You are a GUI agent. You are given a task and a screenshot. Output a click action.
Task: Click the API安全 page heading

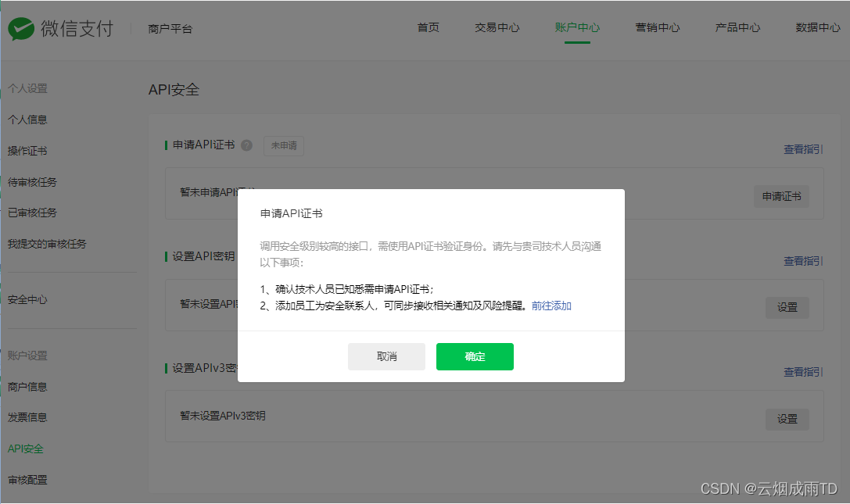tap(174, 89)
